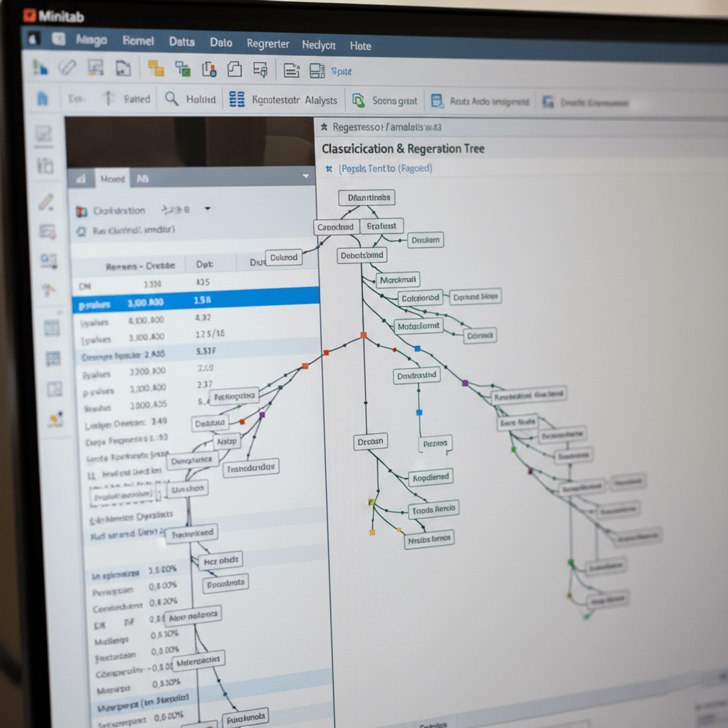Switch to the Noxed tab
Image resolution: width=728 pixels, height=728 pixels.
pos(113,179)
